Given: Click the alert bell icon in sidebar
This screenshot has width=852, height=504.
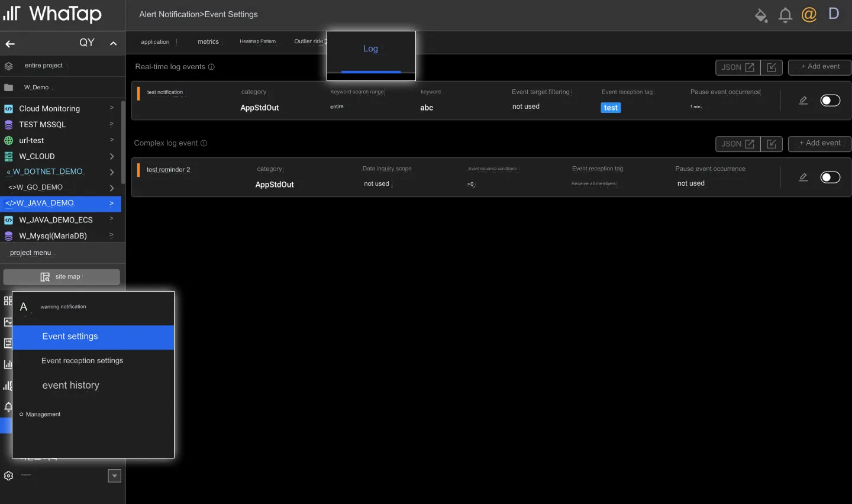Looking at the screenshot, I should [8, 407].
